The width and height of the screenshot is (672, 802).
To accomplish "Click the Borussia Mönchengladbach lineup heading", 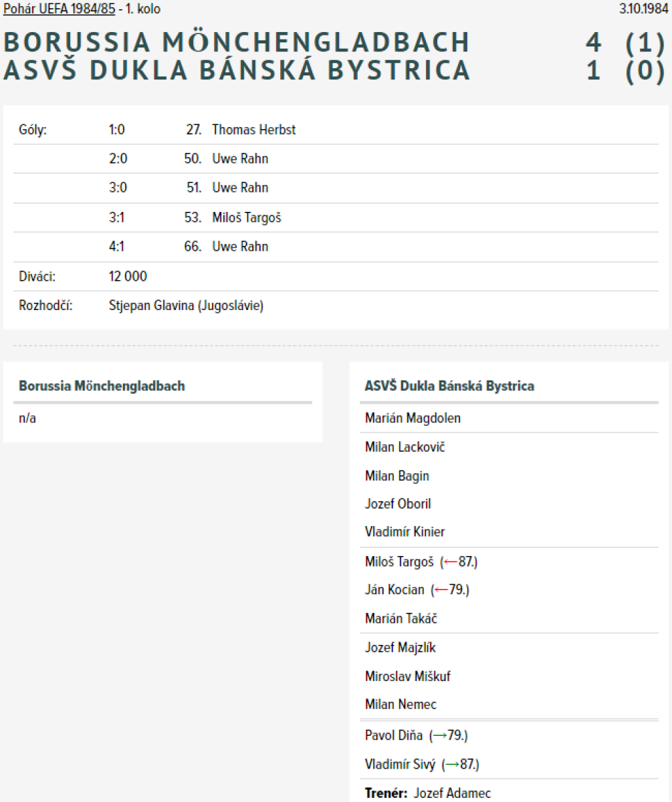I will (102, 386).
